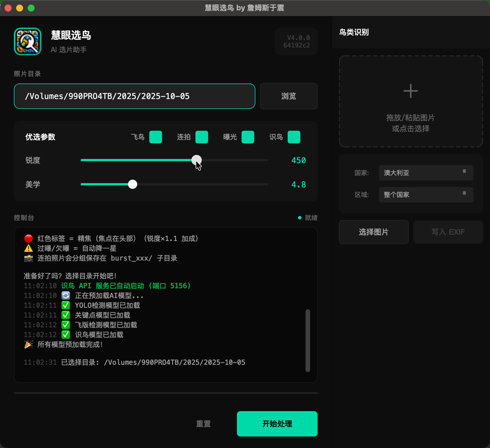Click the photo directory path input field
Screen dimensions: 490x448
(x=134, y=96)
